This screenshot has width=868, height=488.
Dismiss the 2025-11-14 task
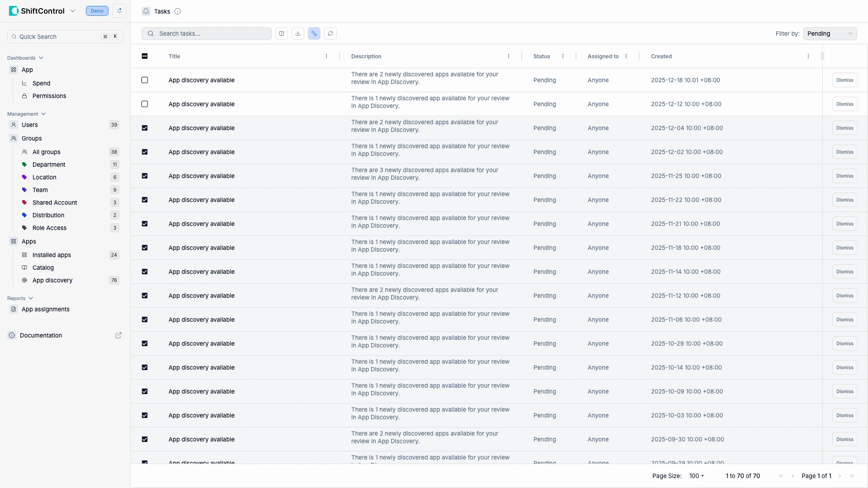click(x=844, y=272)
